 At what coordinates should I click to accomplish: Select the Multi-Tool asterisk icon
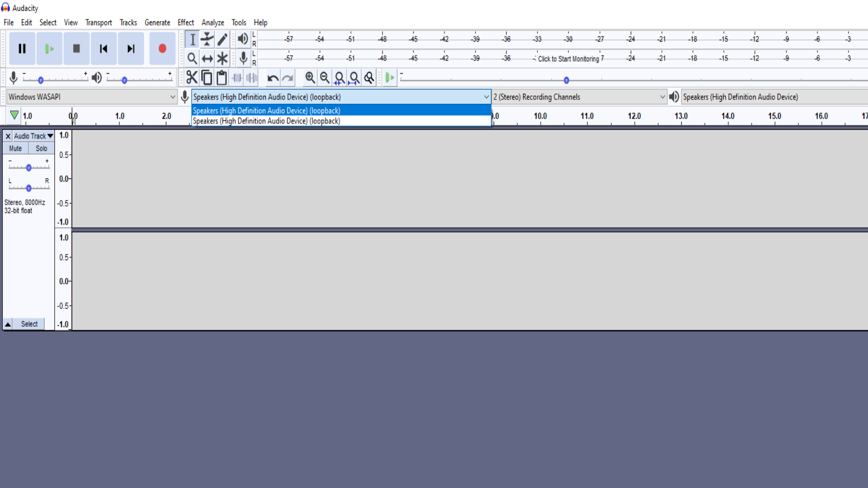click(222, 58)
